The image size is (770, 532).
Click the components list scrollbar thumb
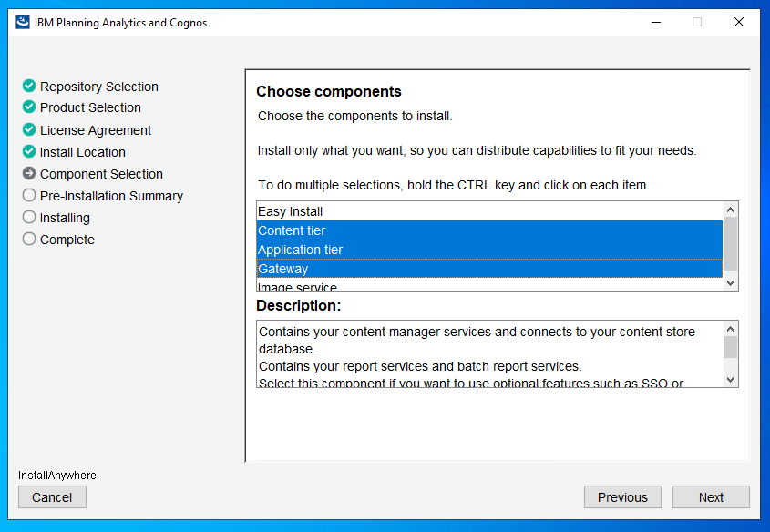pyautogui.click(x=730, y=243)
